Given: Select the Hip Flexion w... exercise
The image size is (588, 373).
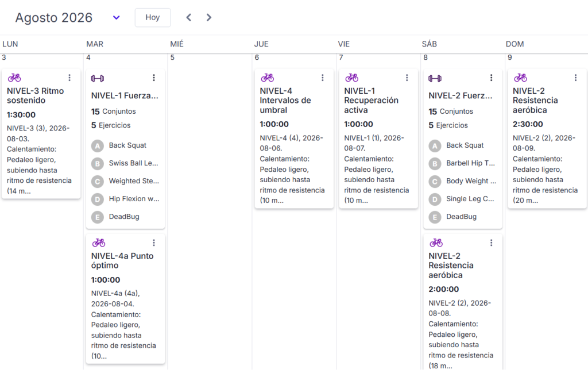Looking at the screenshot, I should 134,199.
